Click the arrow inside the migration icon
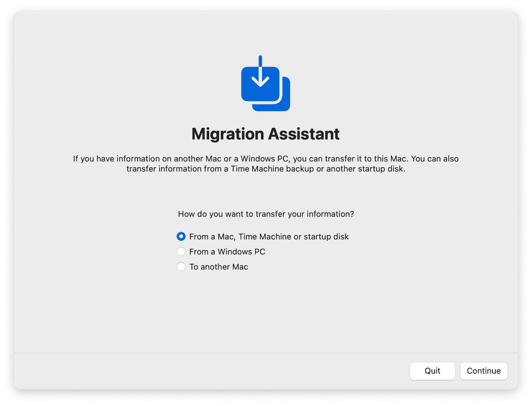 click(260, 79)
